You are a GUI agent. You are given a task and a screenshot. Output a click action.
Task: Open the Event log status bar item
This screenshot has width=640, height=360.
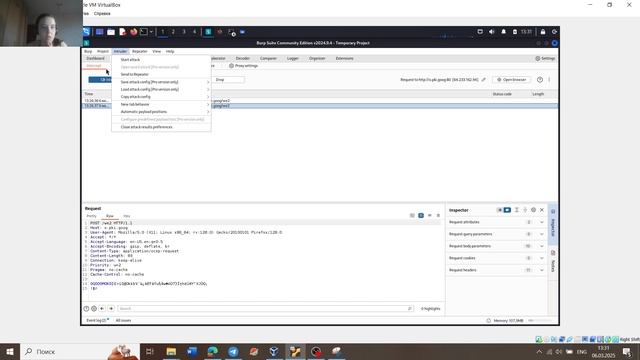98,320
